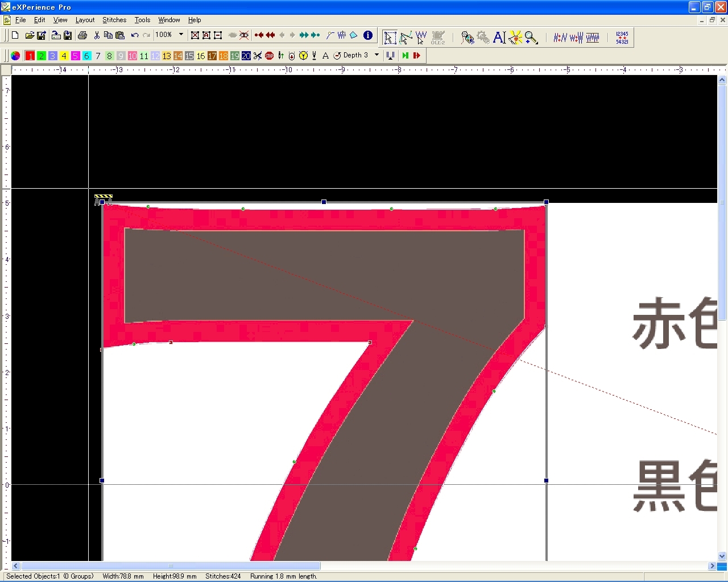Click the vertical scrollbar down arrow

722,556
